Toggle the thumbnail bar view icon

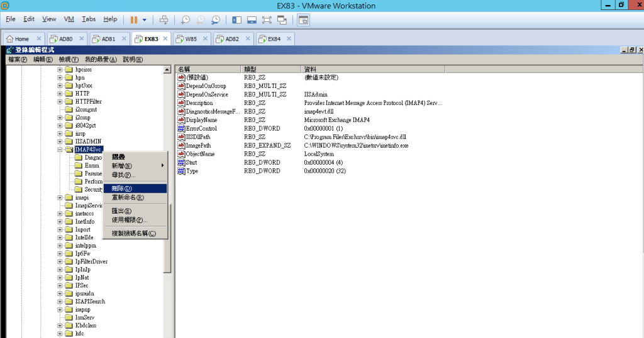click(x=252, y=19)
